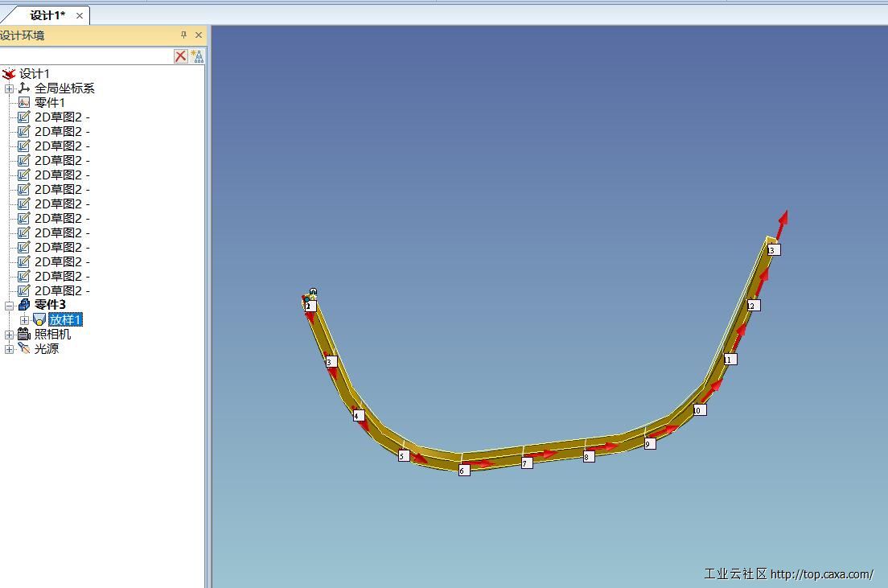The image size is (888, 588).
Task: Expand the 放样1 loft node
Action: pos(24,320)
